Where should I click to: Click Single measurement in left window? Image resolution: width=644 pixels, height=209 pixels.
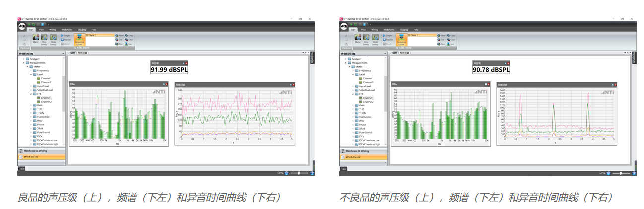pos(65,36)
